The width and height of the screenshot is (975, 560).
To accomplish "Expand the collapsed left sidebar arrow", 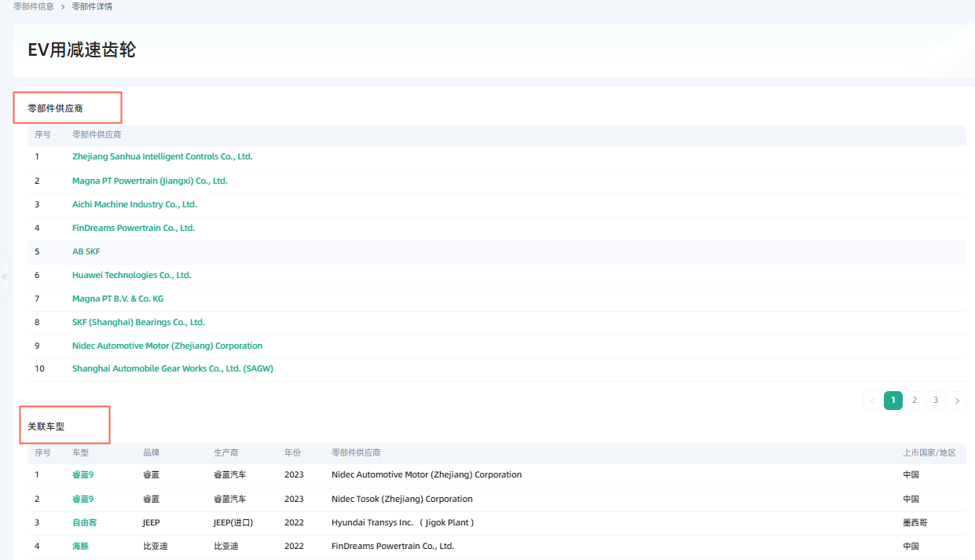I will coord(5,276).
